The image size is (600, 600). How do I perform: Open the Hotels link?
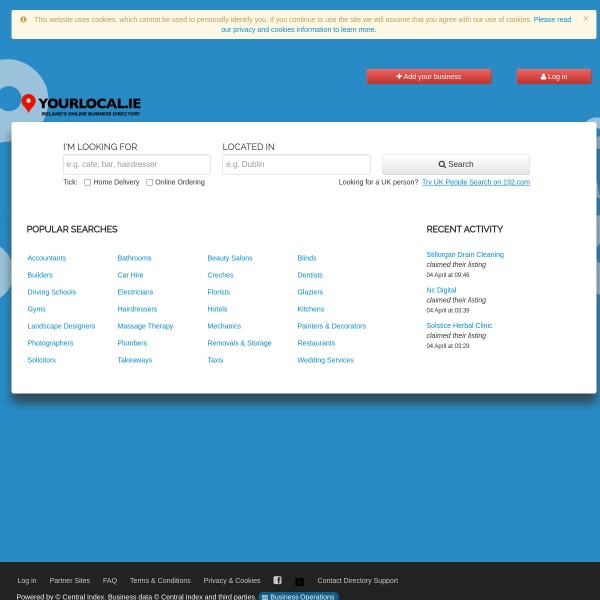(217, 309)
